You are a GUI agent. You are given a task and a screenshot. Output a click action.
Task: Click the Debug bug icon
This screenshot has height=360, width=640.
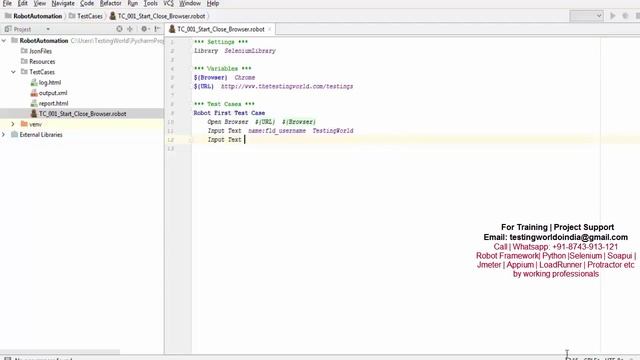click(625, 16)
